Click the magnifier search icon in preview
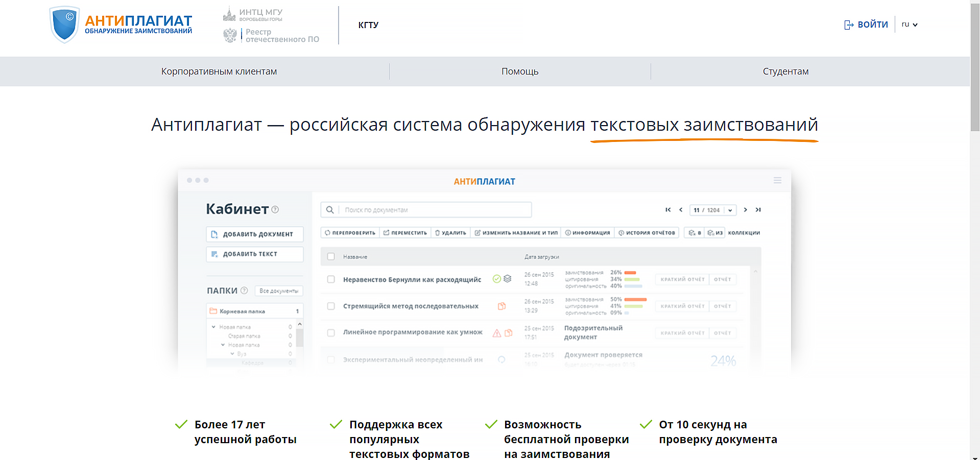This screenshot has height=460, width=980. pos(330,210)
